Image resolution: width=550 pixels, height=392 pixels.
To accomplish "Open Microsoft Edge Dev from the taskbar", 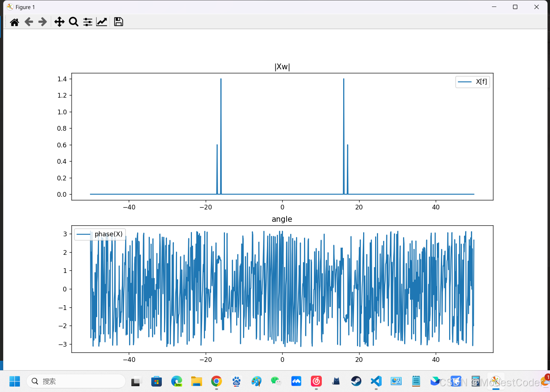I will 177,381.
